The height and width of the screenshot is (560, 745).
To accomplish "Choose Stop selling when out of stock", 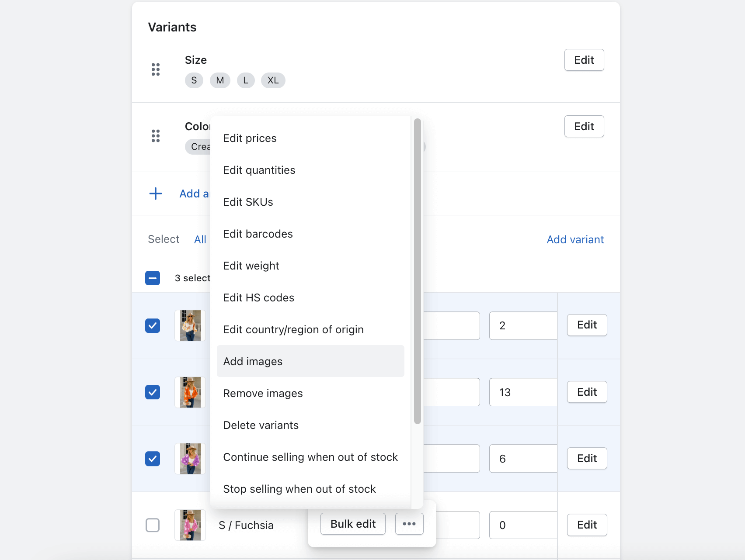I will click(x=310, y=489).
